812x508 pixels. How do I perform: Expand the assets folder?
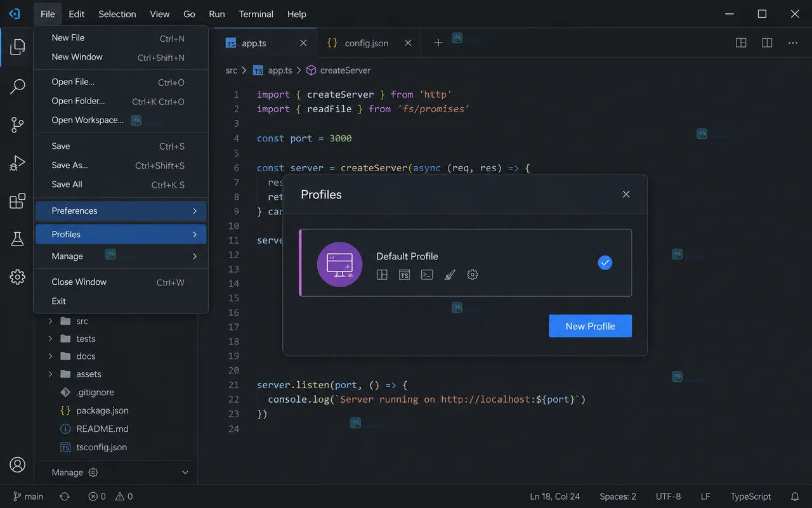51,374
